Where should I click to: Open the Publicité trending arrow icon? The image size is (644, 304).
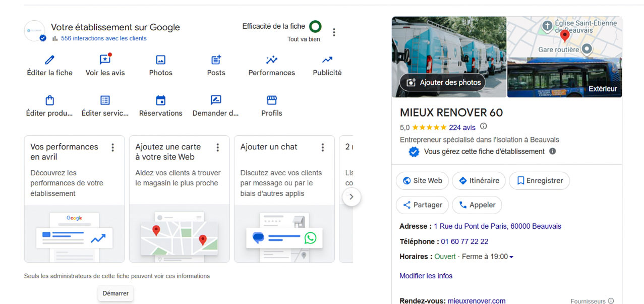coord(327,60)
